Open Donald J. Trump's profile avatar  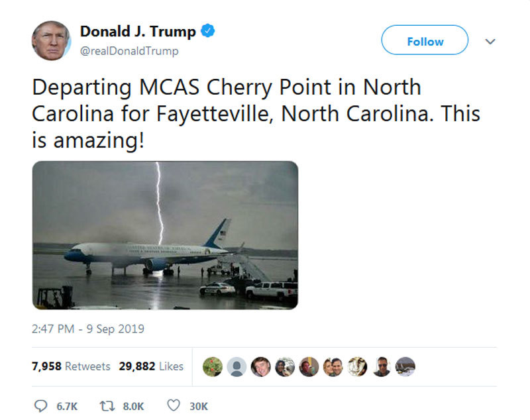pos(51,40)
